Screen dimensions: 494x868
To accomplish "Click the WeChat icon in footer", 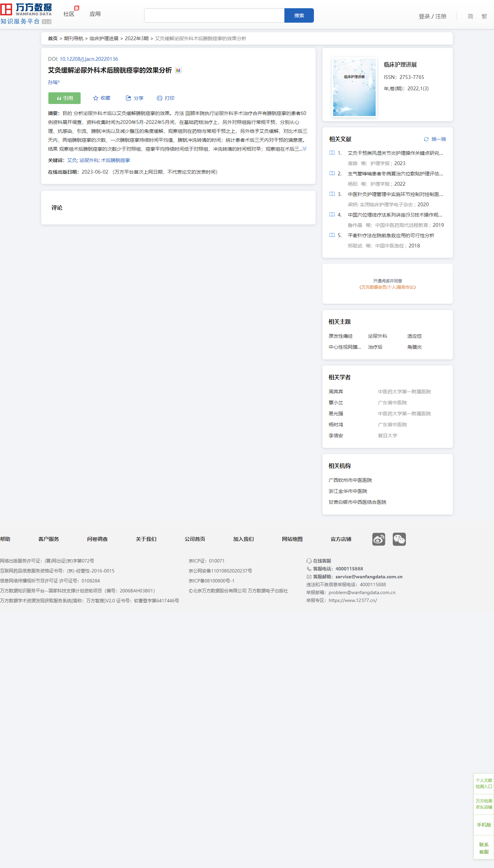I will pyautogui.click(x=399, y=539).
